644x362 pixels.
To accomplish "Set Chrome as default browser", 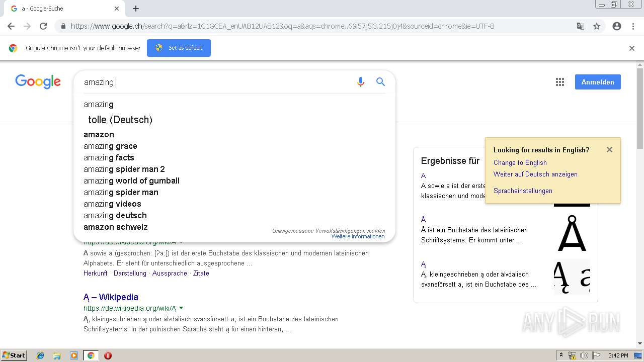I will (x=179, y=48).
